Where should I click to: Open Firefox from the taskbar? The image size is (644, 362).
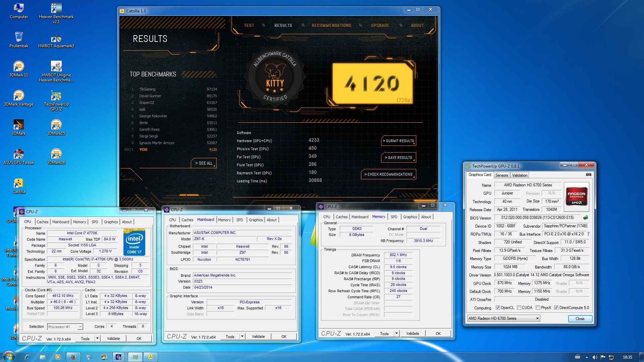pyautogui.click(x=73, y=357)
